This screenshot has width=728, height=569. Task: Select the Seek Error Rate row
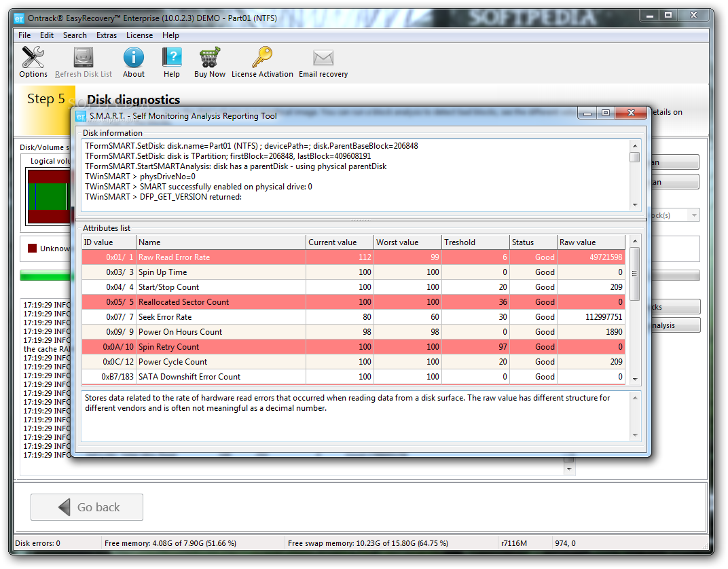click(353, 317)
